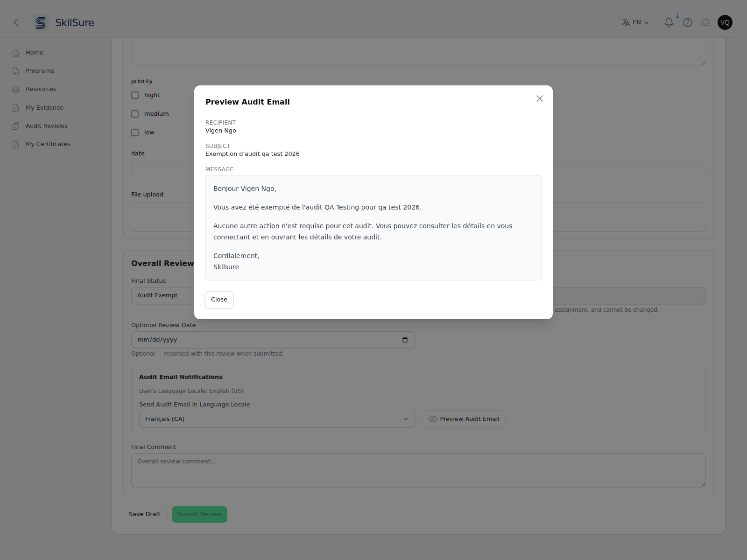
Task: Click the 'User's Language Locale: English (US)' text
Action: pyautogui.click(x=191, y=391)
